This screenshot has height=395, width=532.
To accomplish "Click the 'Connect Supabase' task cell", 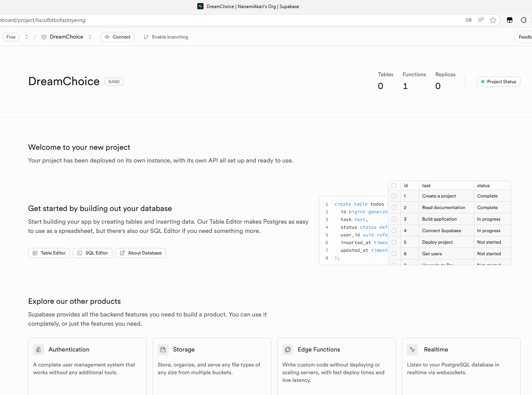I will click(446, 231).
